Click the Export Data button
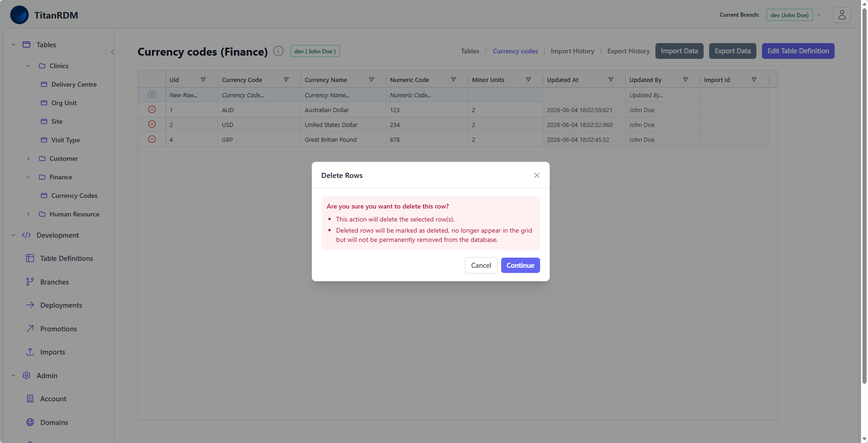The image size is (868, 443). [x=733, y=51]
